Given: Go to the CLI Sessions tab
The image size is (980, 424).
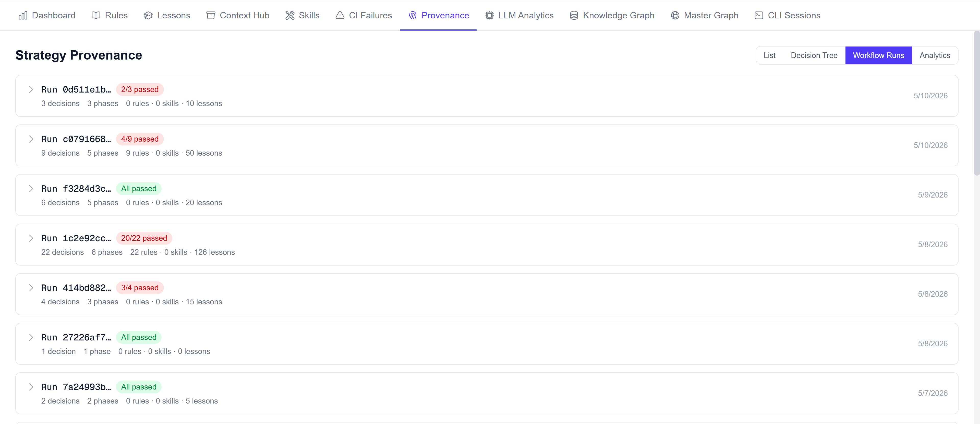Looking at the screenshot, I should [788, 15].
